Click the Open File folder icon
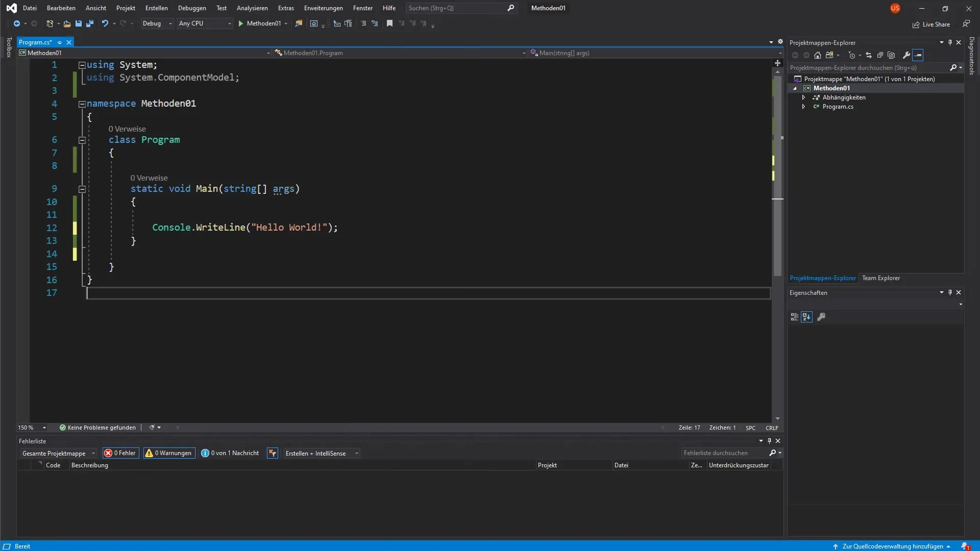Viewport: 980px width, 551px height. [x=67, y=23]
